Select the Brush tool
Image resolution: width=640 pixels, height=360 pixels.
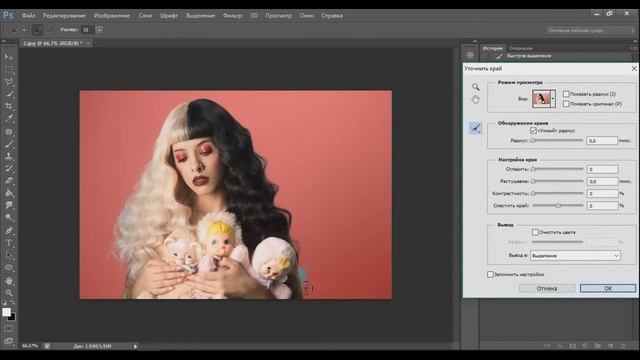9,144
